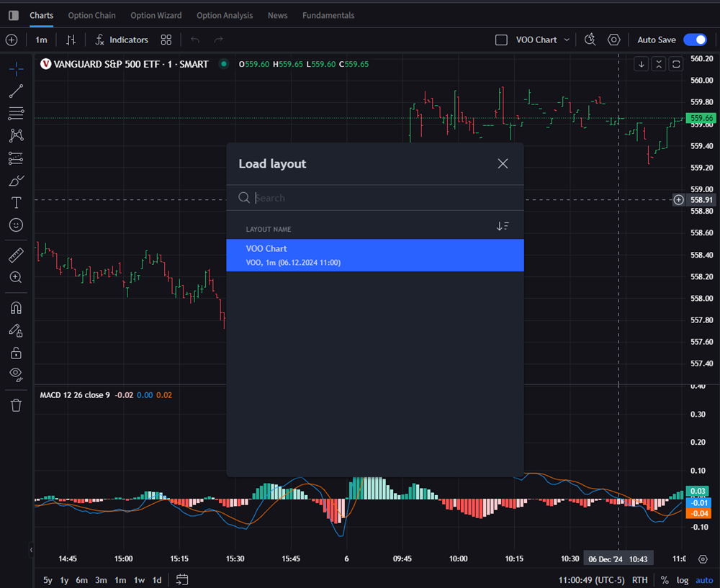720x588 pixels.
Task: Set the date range to 3m
Action: point(101,580)
